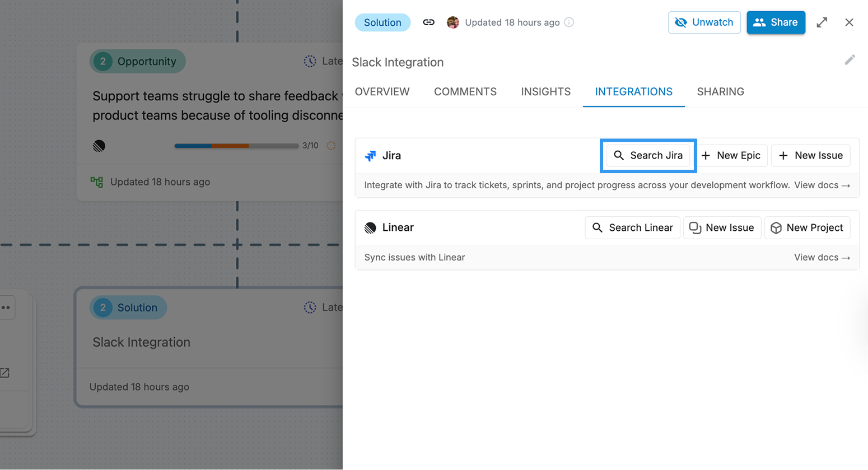Open View docs for the Jira integration

tap(822, 185)
